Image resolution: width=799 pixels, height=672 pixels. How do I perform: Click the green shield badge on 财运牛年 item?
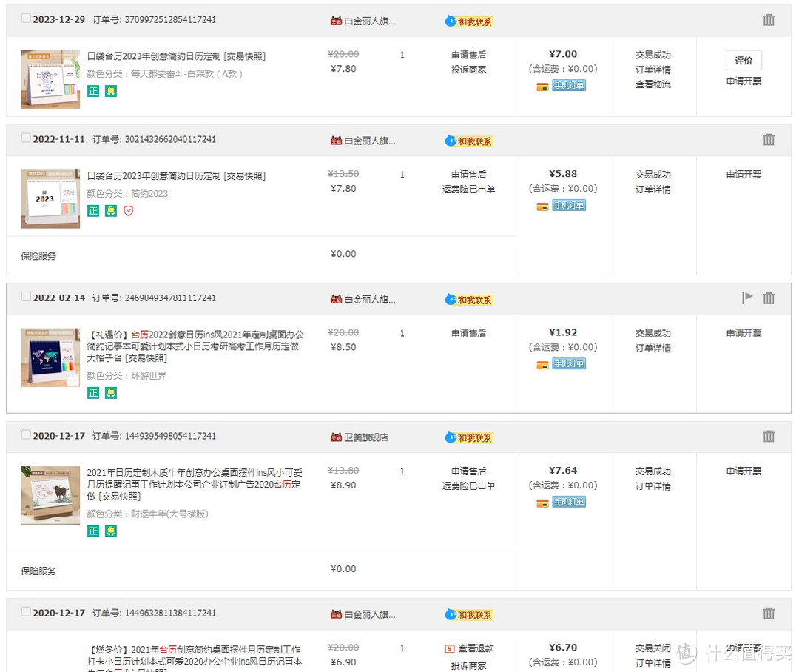110,531
